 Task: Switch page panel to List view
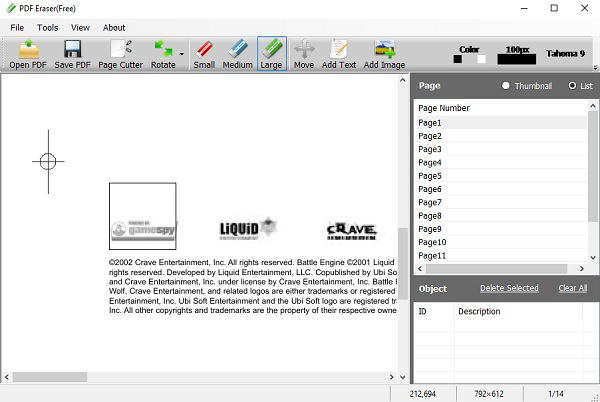[x=580, y=86]
